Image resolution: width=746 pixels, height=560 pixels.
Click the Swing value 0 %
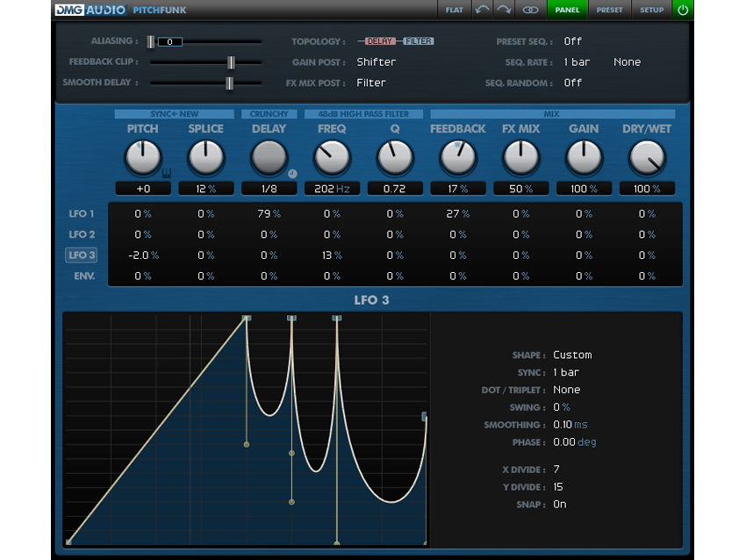[562, 407]
